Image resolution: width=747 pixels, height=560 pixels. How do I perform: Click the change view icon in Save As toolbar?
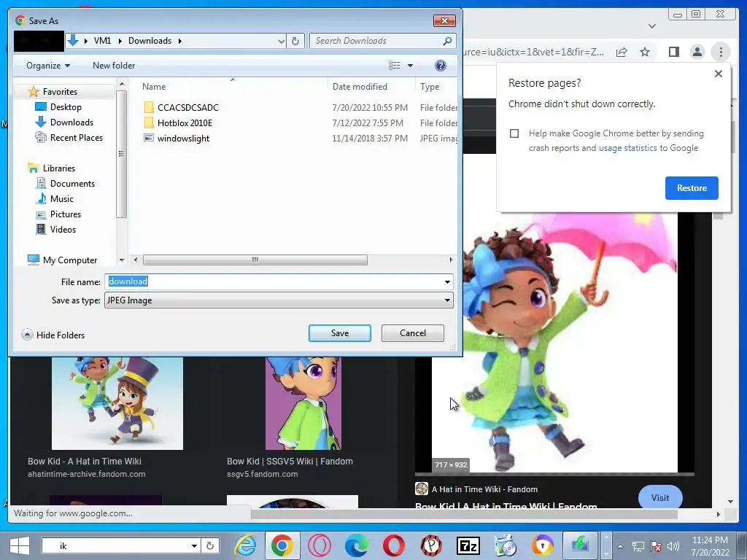point(395,66)
